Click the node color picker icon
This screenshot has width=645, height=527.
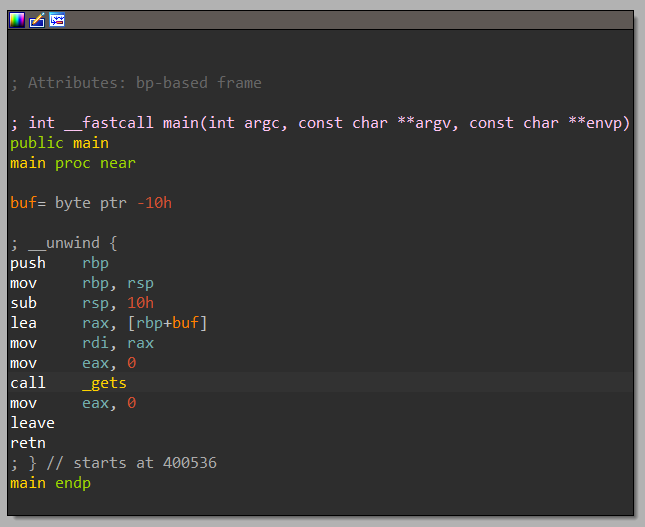(18, 19)
